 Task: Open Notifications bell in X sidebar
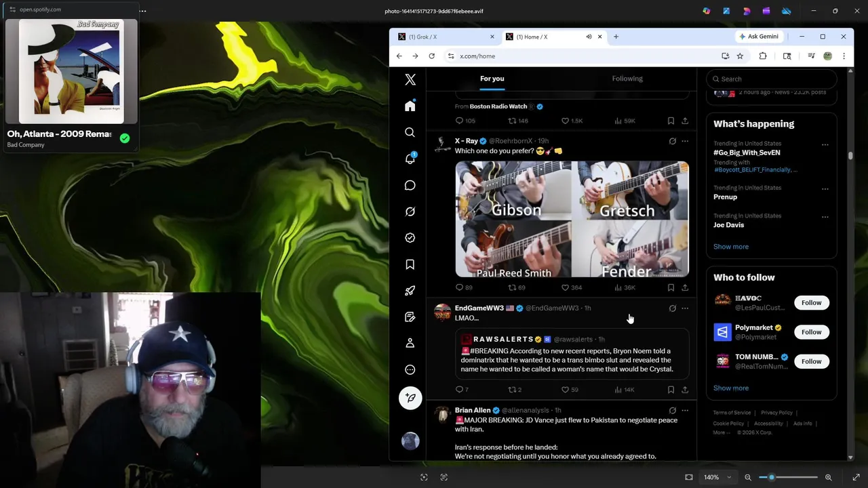[410, 159]
